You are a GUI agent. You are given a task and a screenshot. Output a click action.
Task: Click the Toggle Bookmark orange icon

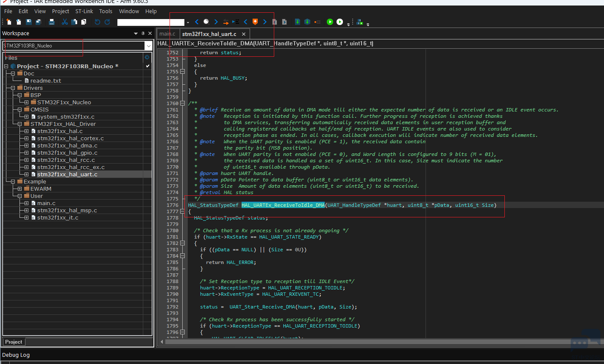pyautogui.click(x=255, y=22)
